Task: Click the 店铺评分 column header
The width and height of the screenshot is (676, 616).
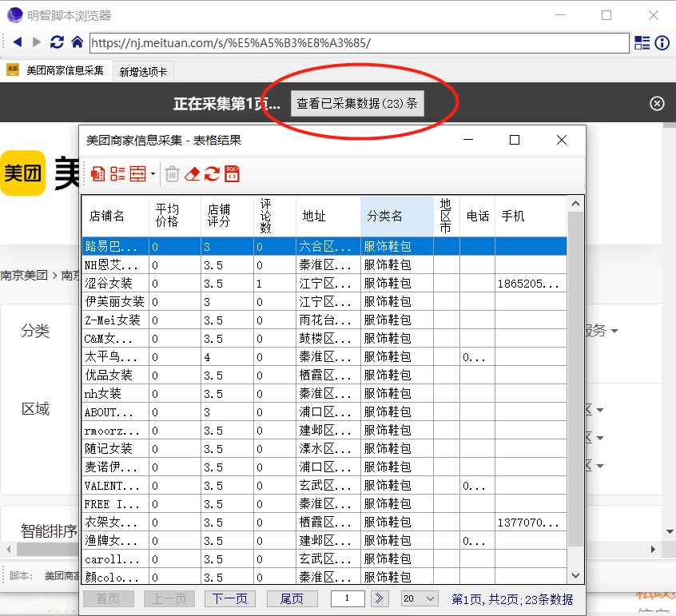Action: (x=227, y=216)
